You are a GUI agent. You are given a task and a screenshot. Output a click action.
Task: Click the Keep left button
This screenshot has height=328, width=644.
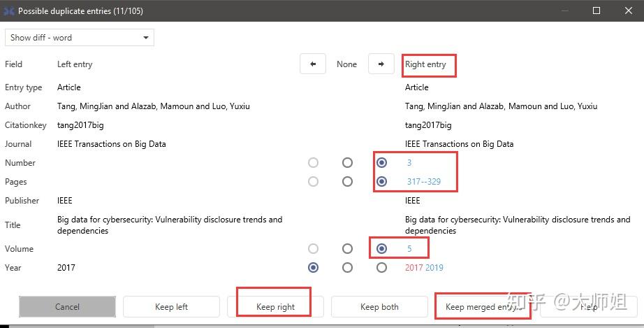(171, 307)
